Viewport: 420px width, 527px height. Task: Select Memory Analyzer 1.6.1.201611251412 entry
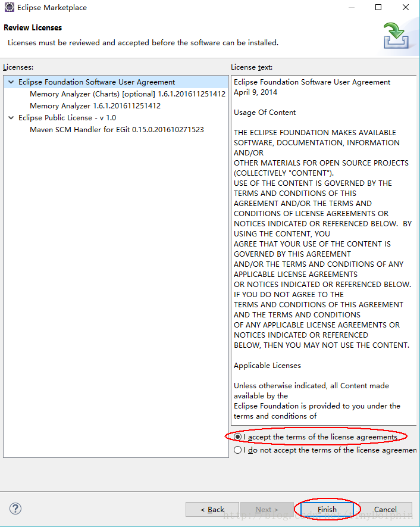tap(95, 105)
